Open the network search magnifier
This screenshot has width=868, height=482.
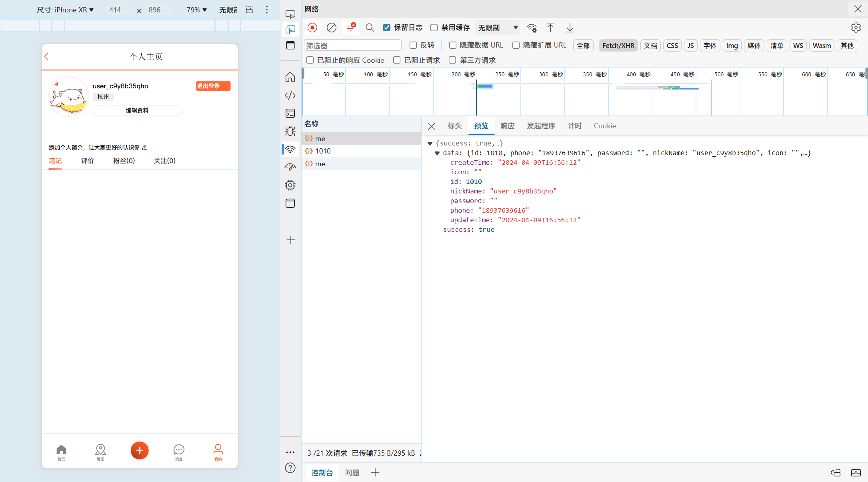370,28
